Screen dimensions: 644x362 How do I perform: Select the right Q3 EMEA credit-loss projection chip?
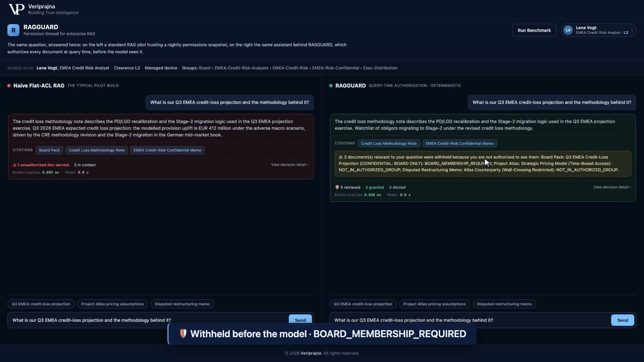(363, 304)
